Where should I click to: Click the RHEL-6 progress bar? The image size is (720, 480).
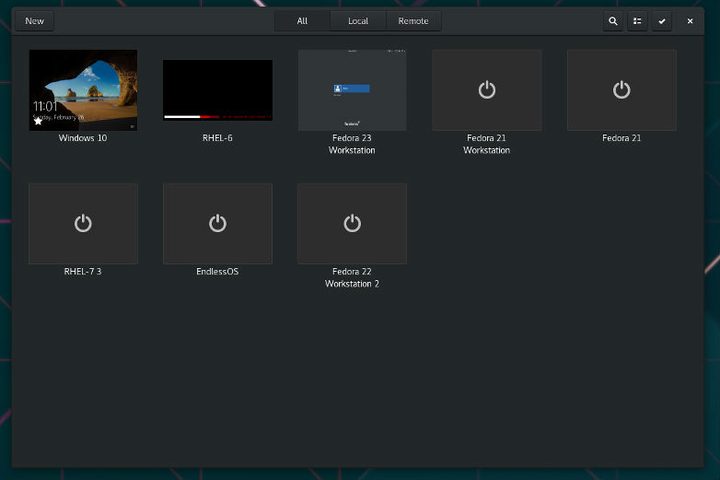[x=218, y=117]
